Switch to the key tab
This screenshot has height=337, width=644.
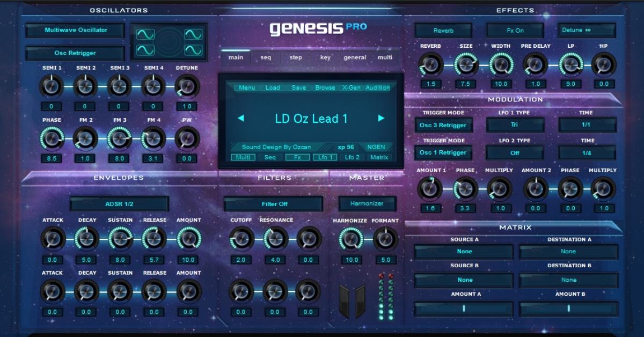point(325,57)
